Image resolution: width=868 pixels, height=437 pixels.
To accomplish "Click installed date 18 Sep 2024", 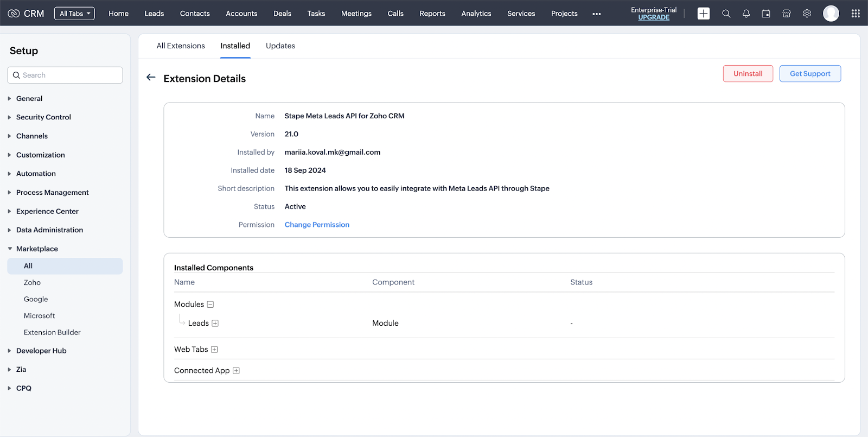I will (x=305, y=170).
